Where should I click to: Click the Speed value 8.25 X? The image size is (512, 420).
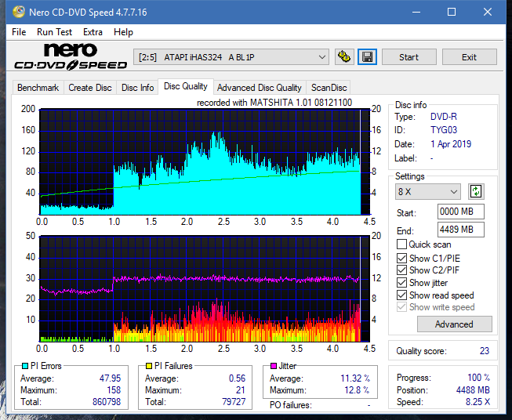click(x=478, y=402)
